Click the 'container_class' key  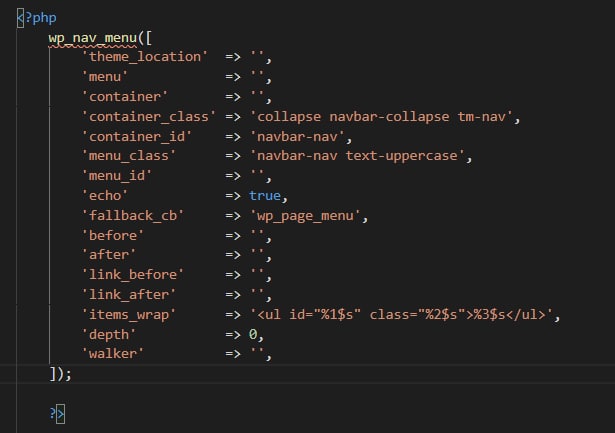(149, 116)
